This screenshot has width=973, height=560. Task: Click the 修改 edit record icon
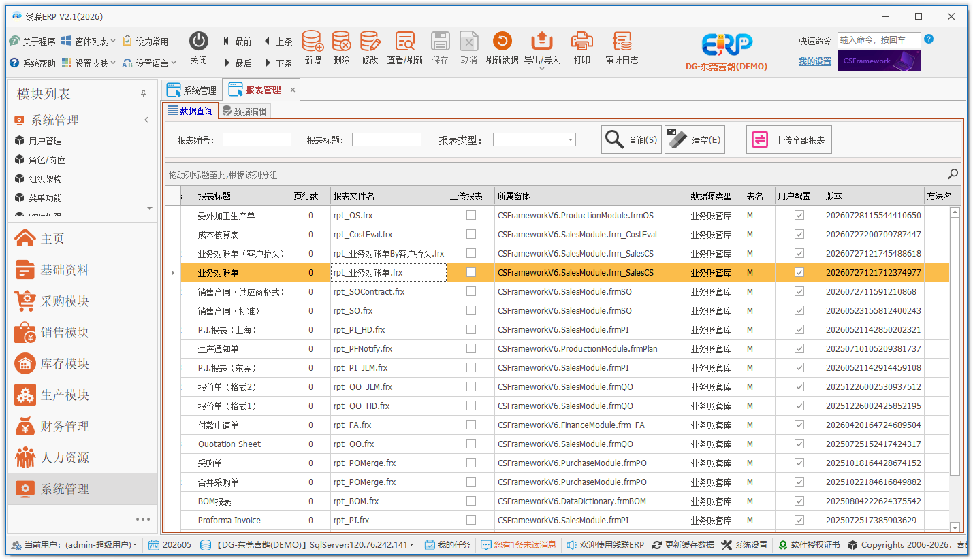tap(370, 42)
